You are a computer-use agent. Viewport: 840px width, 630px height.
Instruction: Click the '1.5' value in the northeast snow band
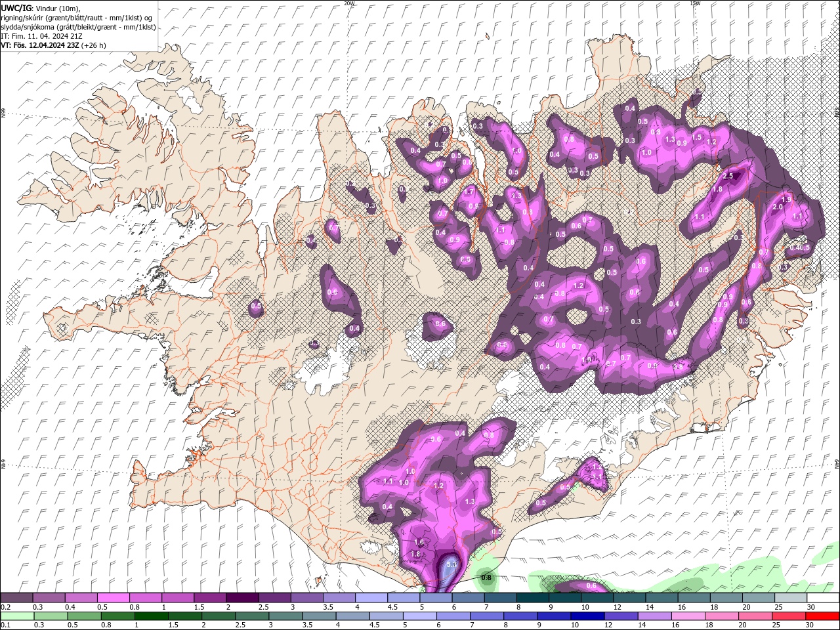point(698,137)
